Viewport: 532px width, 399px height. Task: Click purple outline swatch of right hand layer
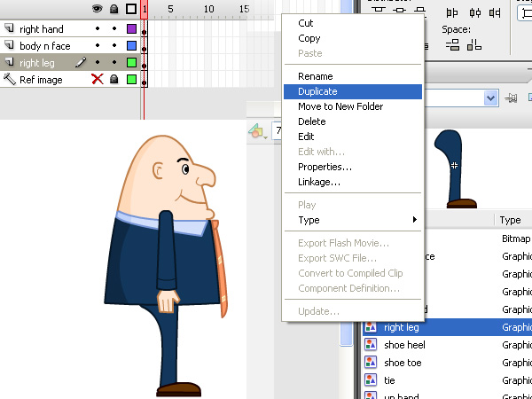[x=131, y=29]
